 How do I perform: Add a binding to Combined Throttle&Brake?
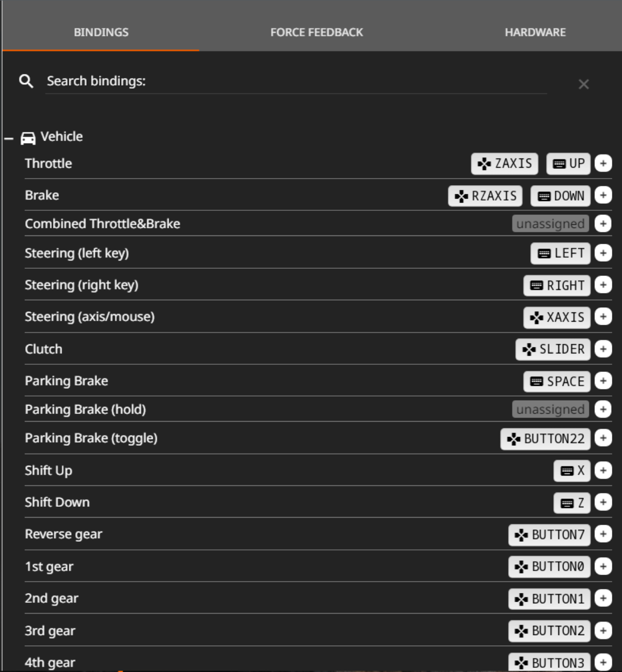603,224
